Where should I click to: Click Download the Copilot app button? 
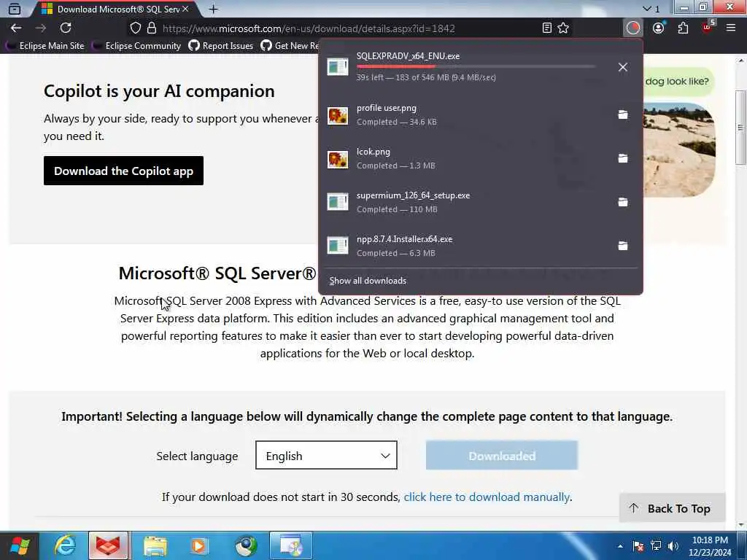click(x=123, y=171)
